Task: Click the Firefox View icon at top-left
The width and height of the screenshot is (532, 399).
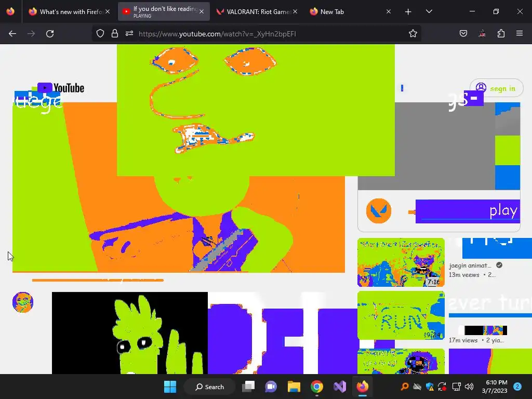Action: [x=10, y=11]
